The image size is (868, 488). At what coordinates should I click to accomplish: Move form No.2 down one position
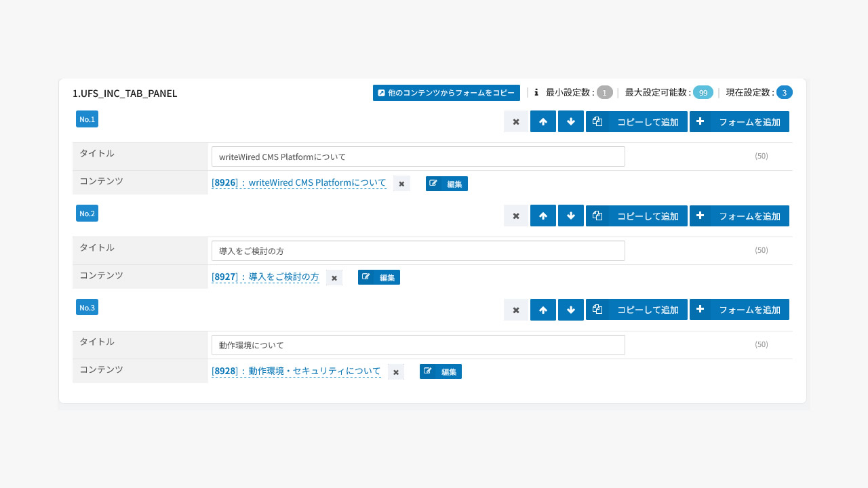tap(570, 216)
